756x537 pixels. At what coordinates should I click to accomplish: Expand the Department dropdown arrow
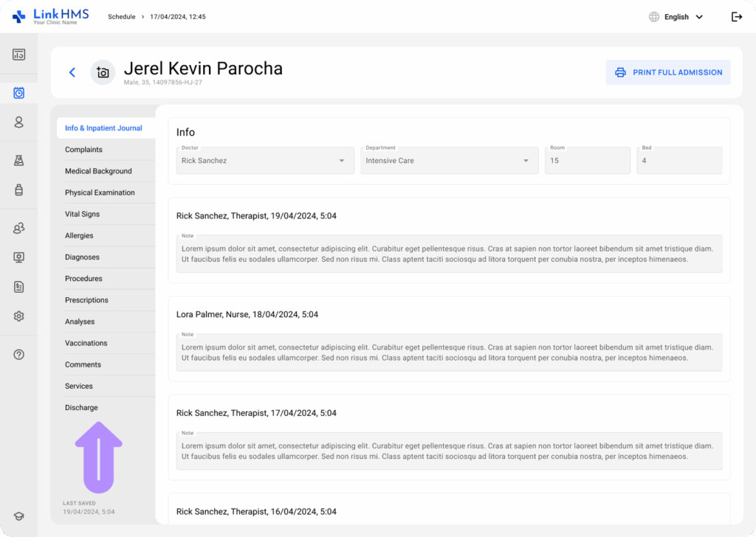pyautogui.click(x=526, y=161)
